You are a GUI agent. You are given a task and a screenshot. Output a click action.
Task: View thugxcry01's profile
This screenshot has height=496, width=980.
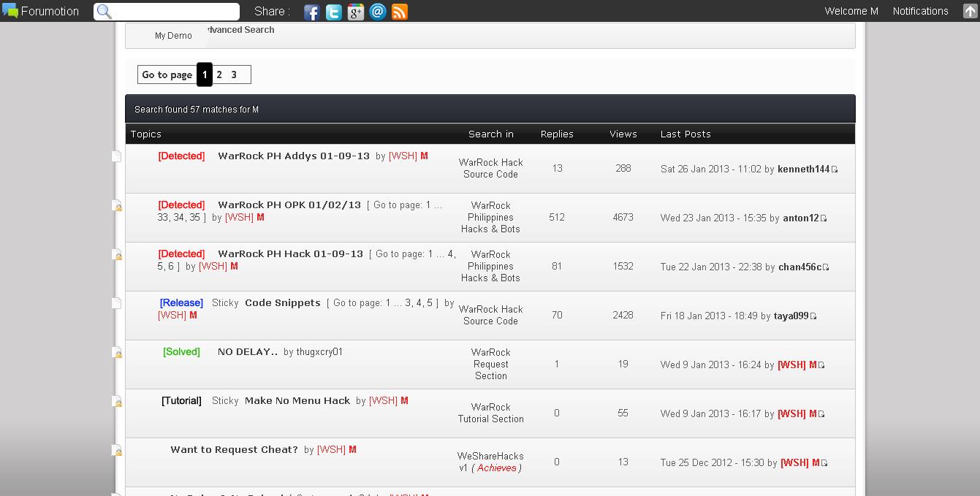[x=319, y=352]
